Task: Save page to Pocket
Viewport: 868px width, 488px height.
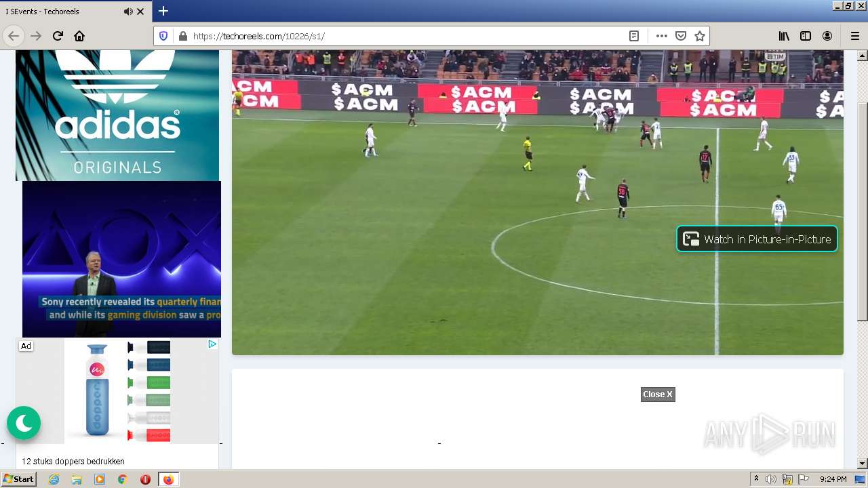Action: click(x=681, y=36)
